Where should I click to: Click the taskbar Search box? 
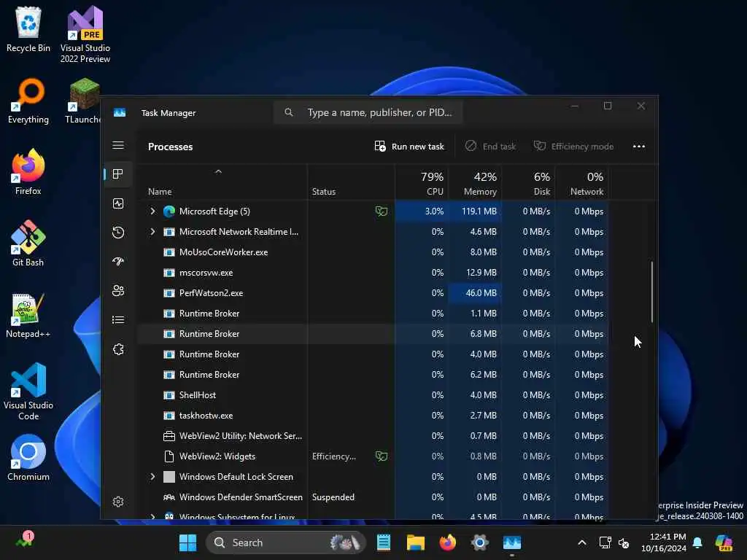[286, 542]
